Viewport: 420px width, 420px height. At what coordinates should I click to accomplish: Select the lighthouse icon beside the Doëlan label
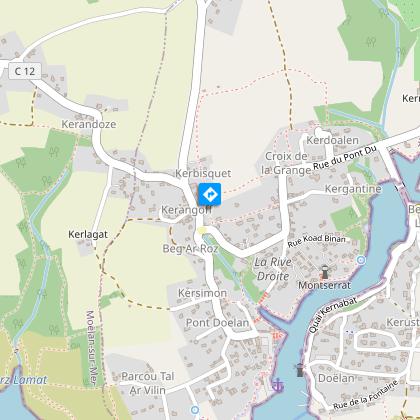(300, 370)
